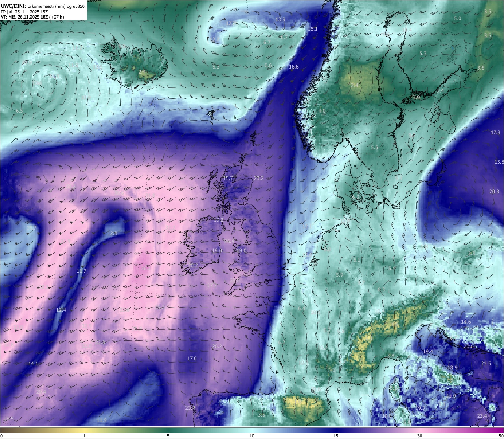Click the 17.0 value in Bay of Biscay
This screenshot has width=504, height=439.
tap(192, 359)
